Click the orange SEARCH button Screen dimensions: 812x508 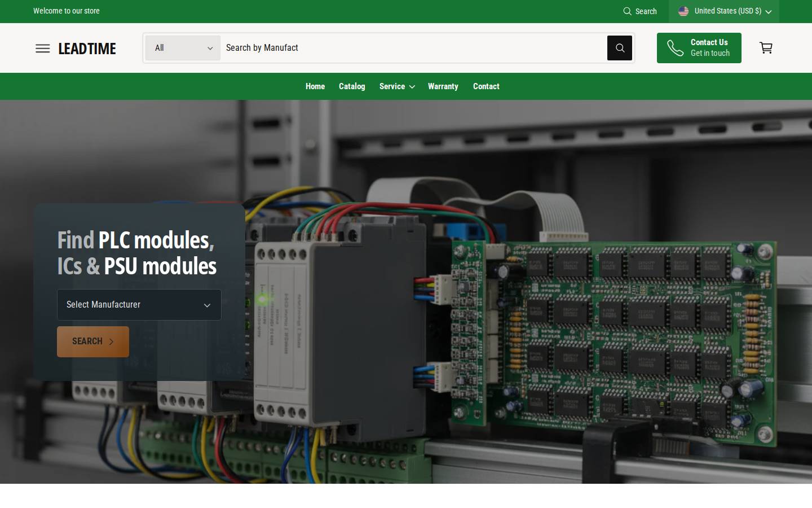tap(93, 341)
